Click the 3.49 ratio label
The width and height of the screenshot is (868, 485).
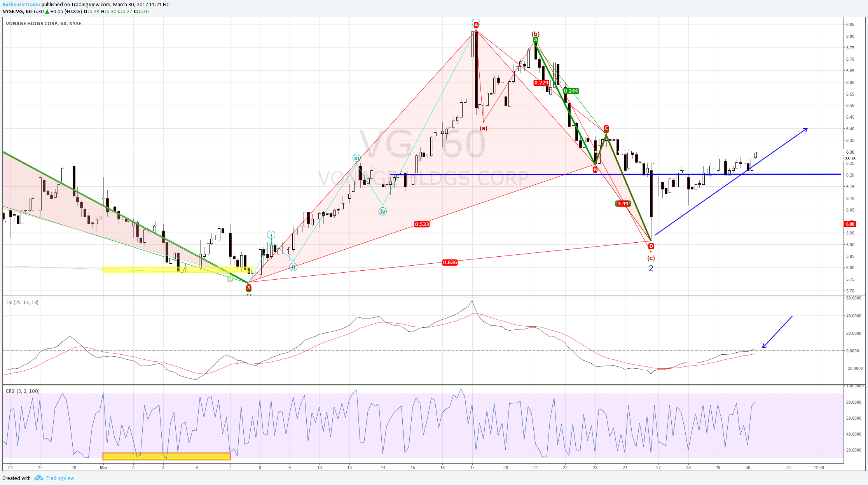[623, 204]
